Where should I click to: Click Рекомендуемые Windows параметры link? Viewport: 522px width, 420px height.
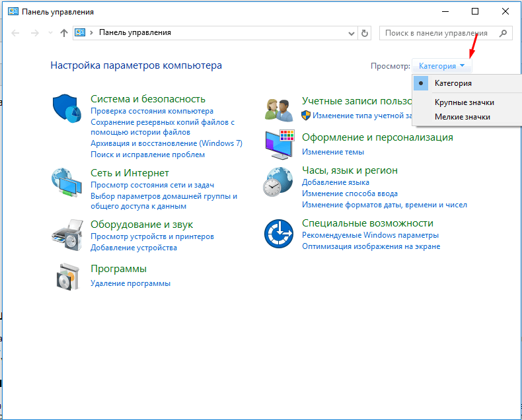370,235
